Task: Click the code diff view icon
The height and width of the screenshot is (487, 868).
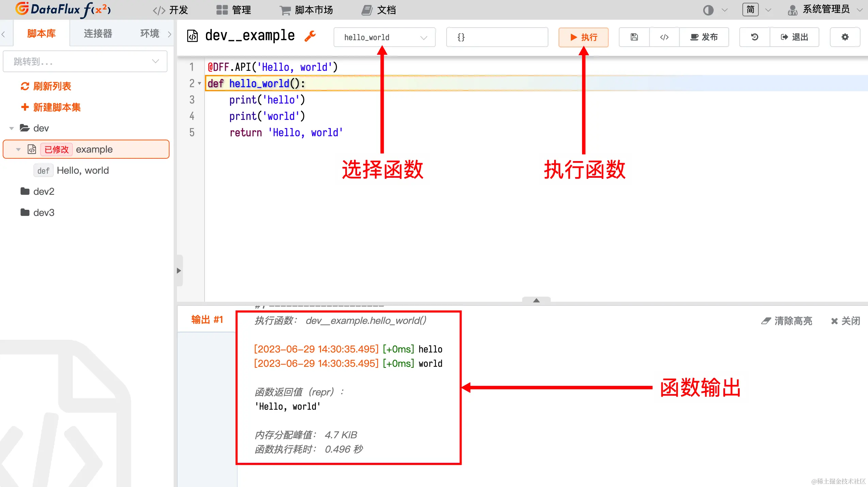Action: point(664,37)
